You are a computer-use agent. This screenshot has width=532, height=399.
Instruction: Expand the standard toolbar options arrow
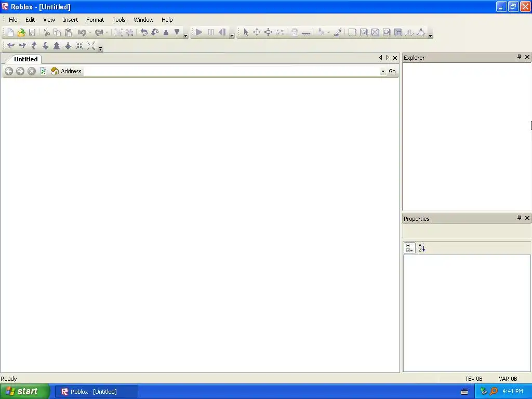[x=185, y=35]
